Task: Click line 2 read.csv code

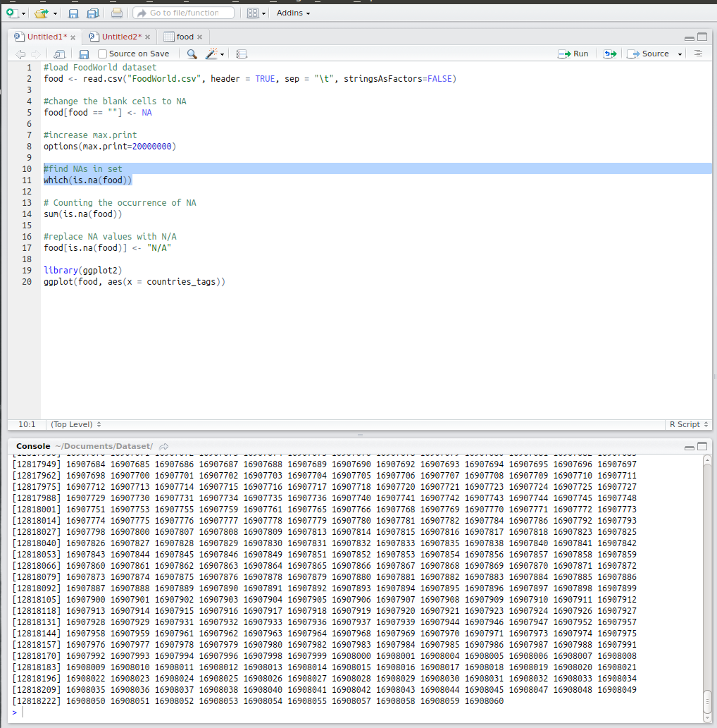Action: [x=250, y=79]
